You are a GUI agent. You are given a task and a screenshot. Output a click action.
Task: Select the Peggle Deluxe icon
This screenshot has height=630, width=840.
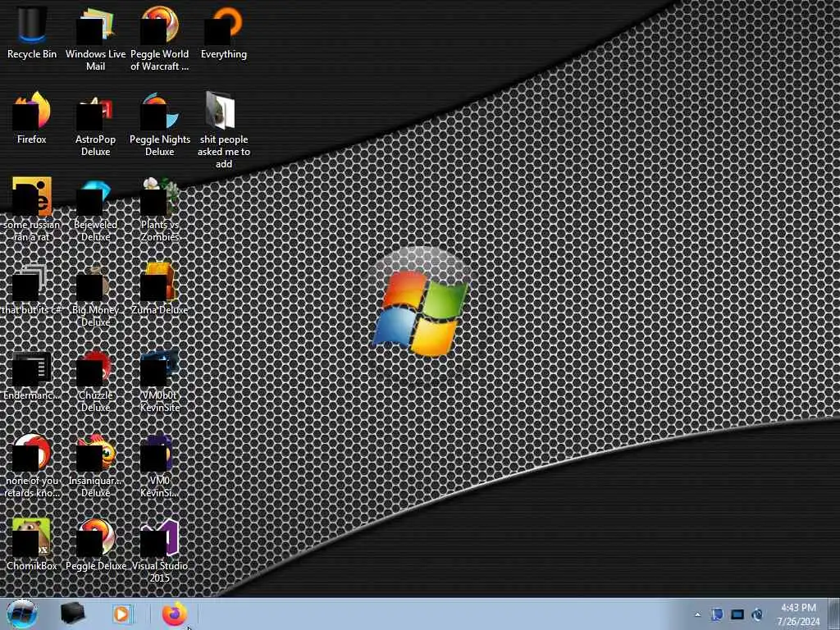coord(95,544)
